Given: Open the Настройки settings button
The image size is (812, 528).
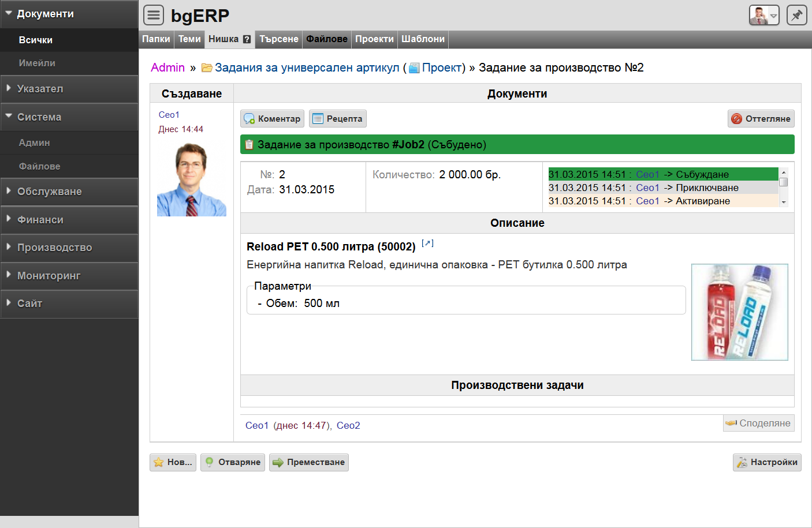Looking at the screenshot, I should point(767,462).
